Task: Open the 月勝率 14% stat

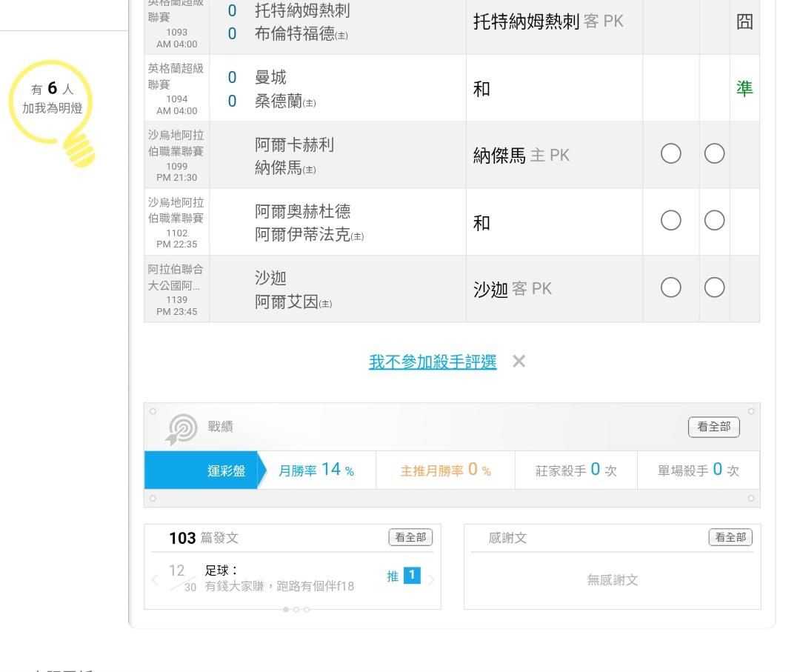Action: tap(316, 470)
